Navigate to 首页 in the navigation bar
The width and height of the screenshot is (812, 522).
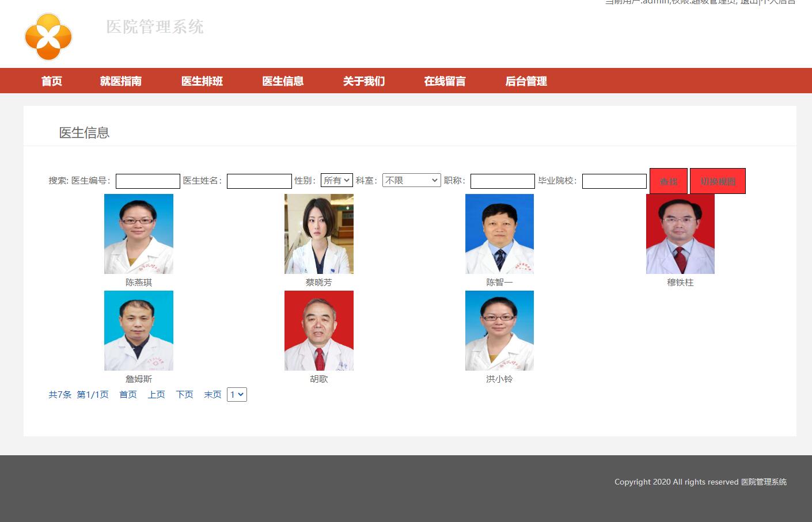(51, 81)
